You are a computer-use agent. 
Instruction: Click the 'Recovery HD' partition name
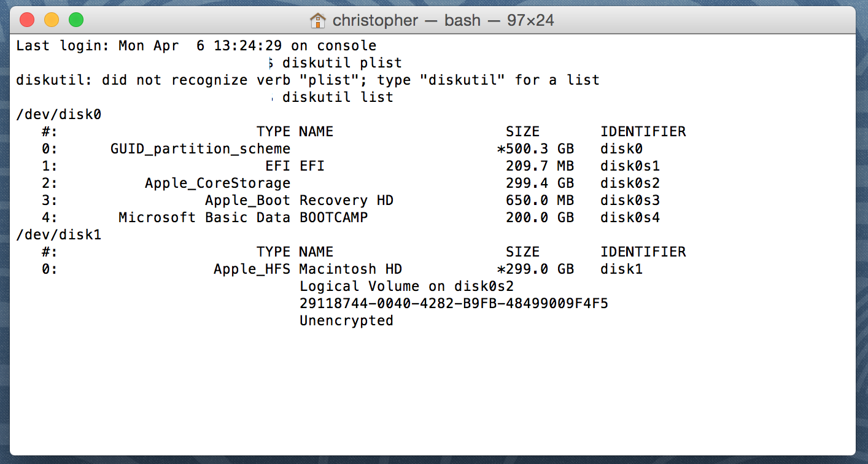pyautogui.click(x=346, y=200)
